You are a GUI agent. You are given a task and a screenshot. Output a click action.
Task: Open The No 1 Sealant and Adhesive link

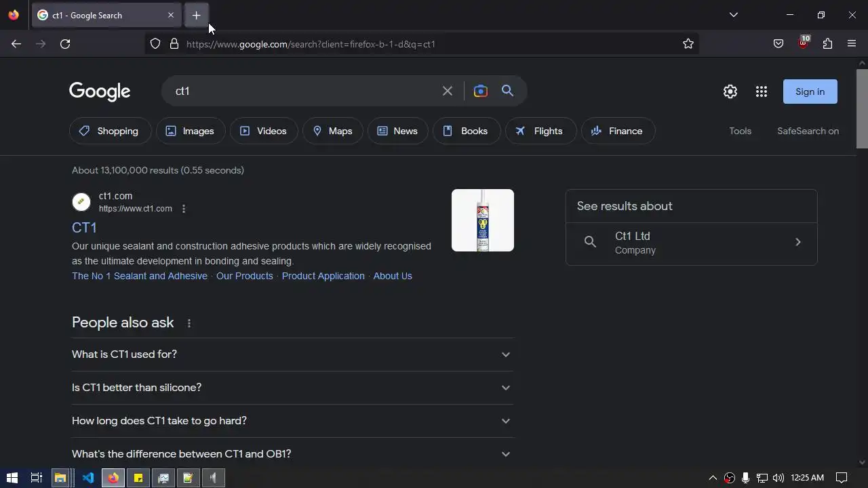pyautogui.click(x=140, y=276)
